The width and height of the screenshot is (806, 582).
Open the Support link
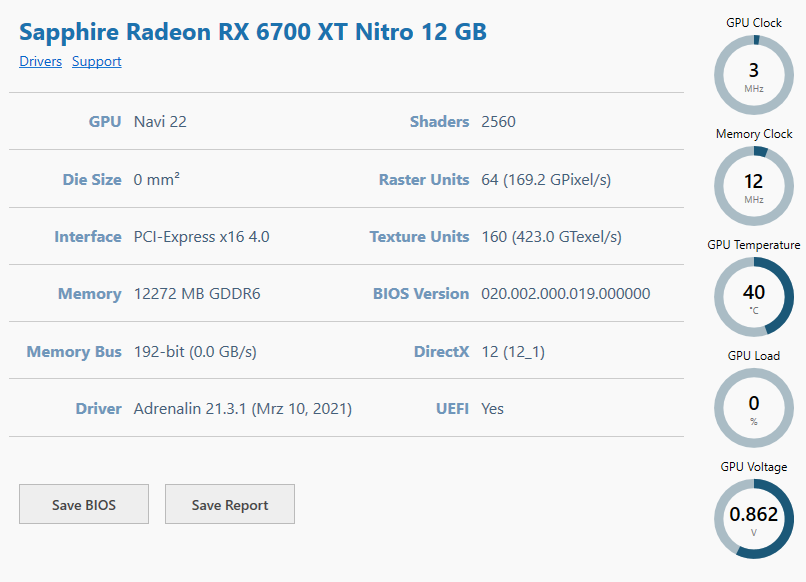[x=97, y=61]
